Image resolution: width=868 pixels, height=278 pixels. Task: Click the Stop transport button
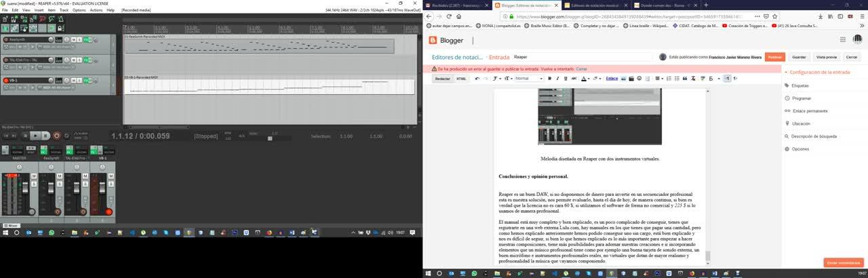[x=25, y=136]
